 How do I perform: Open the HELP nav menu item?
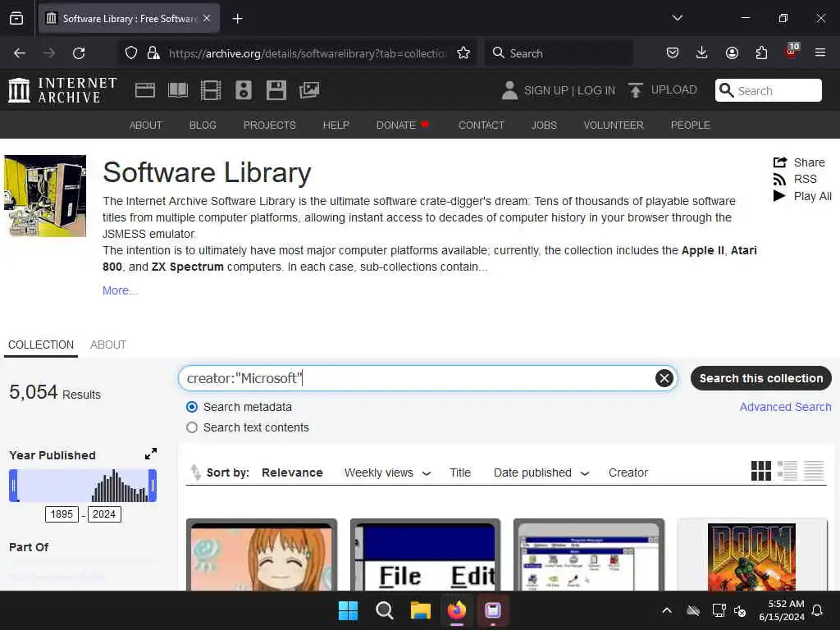pyautogui.click(x=336, y=126)
